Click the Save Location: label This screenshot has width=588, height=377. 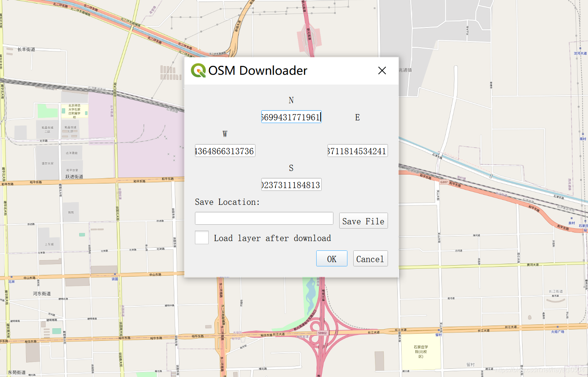(227, 202)
